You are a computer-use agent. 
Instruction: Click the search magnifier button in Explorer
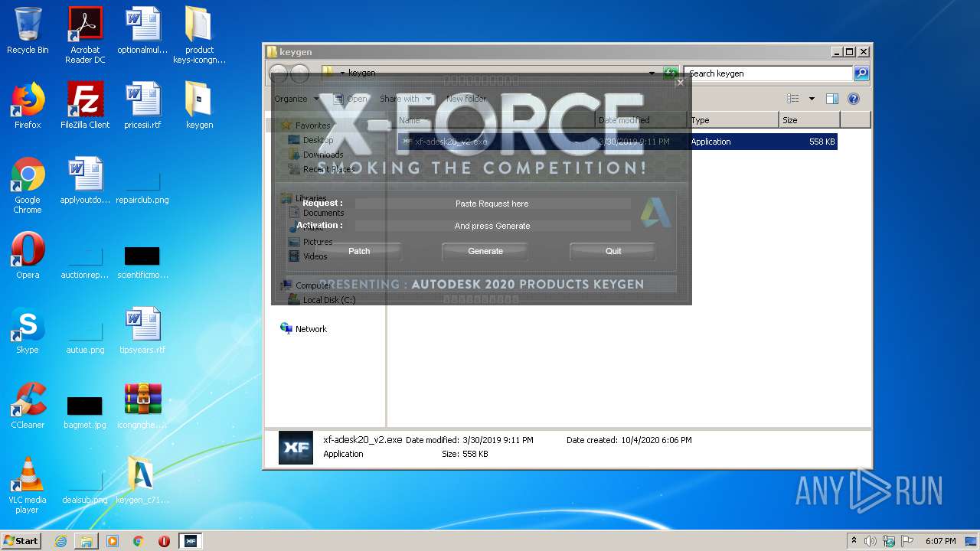(861, 73)
